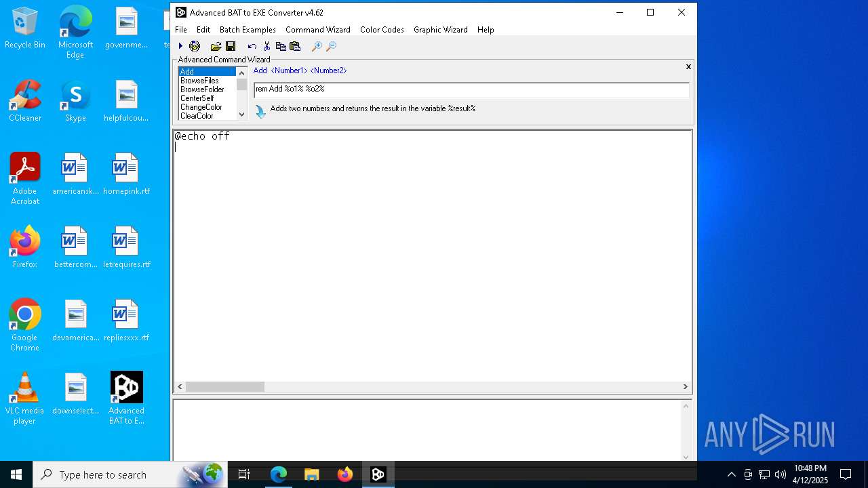
Task: Select Advanced BAT to EXE desktop shortcut
Action: (x=126, y=399)
